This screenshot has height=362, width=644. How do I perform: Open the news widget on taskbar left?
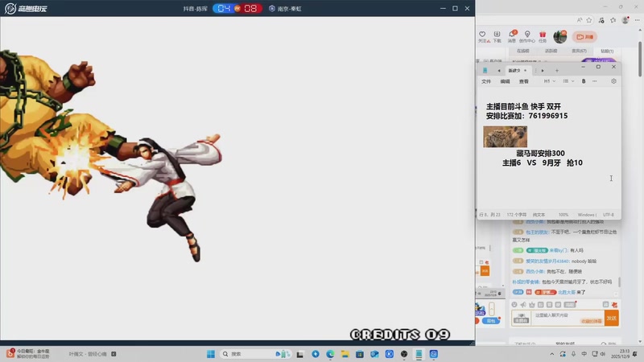click(x=28, y=354)
